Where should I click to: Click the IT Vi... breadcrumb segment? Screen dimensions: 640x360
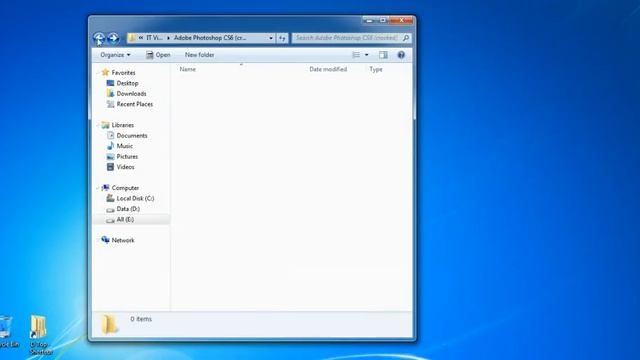click(154, 38)
